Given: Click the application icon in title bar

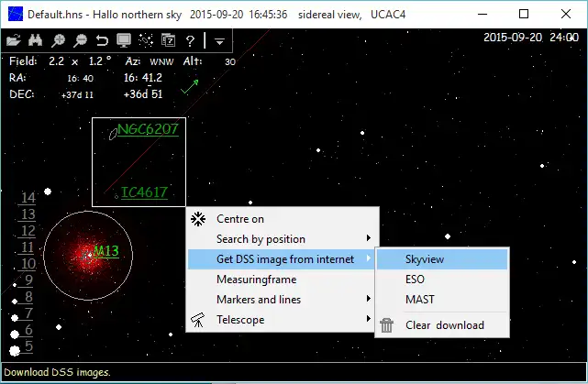Looking at the screenshot, I should 15,15.
